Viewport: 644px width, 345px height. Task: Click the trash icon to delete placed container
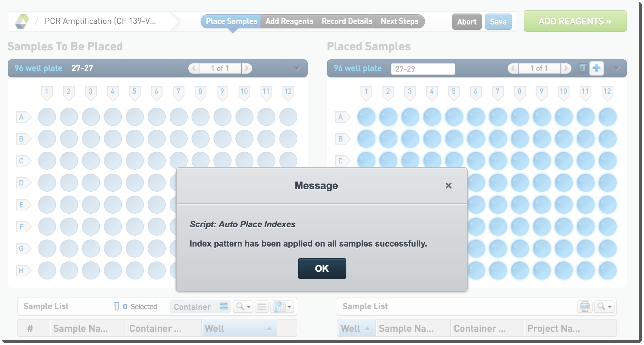click(x=582, y=68)
